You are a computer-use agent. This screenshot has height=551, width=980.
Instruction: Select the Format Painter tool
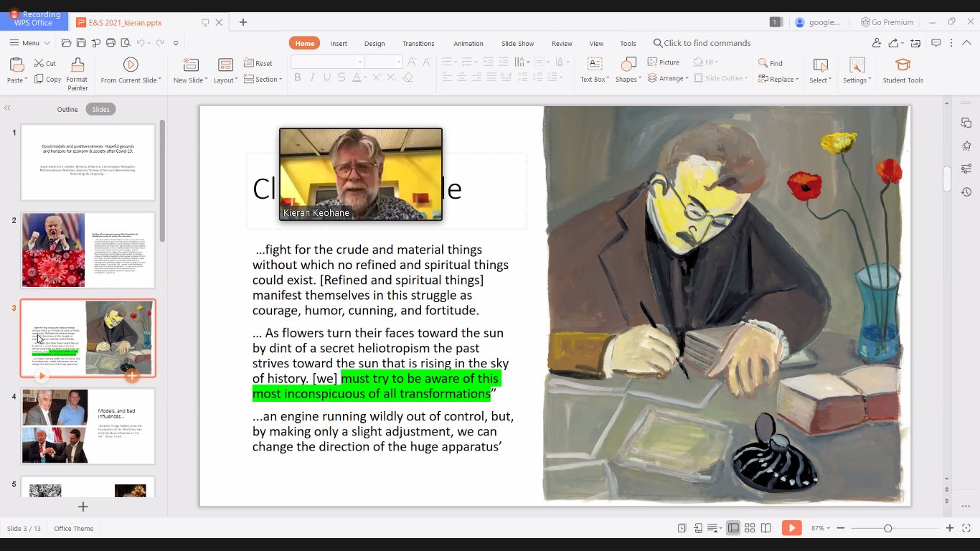point(77,74)
